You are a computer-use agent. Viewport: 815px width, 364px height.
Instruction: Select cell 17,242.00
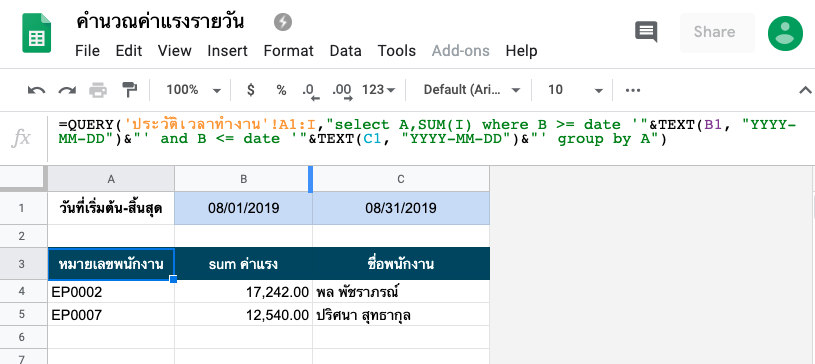pos(243,292)
